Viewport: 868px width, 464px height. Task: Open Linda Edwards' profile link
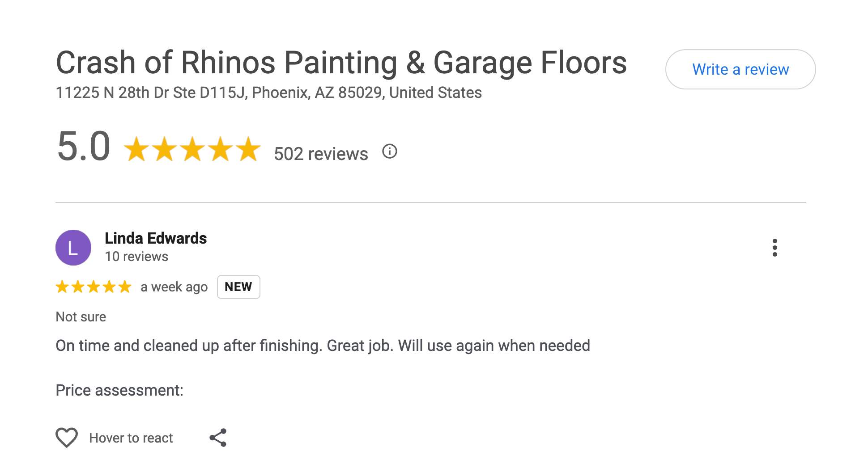(155, 238)
